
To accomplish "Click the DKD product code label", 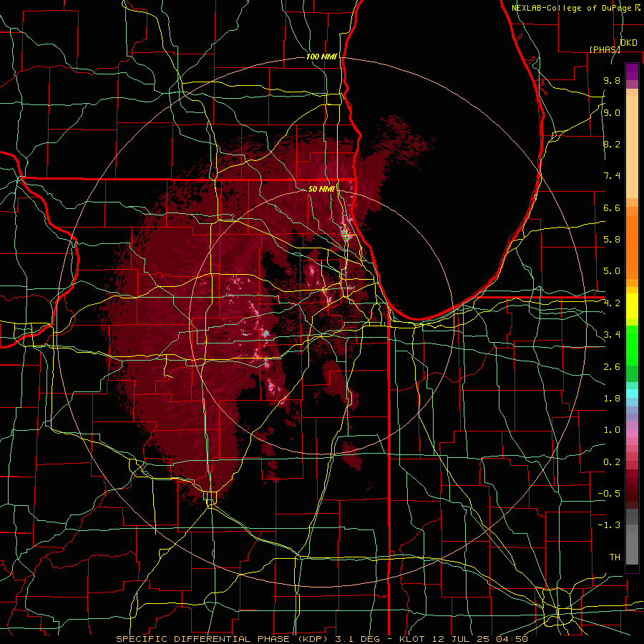I will tap(629, 42).
